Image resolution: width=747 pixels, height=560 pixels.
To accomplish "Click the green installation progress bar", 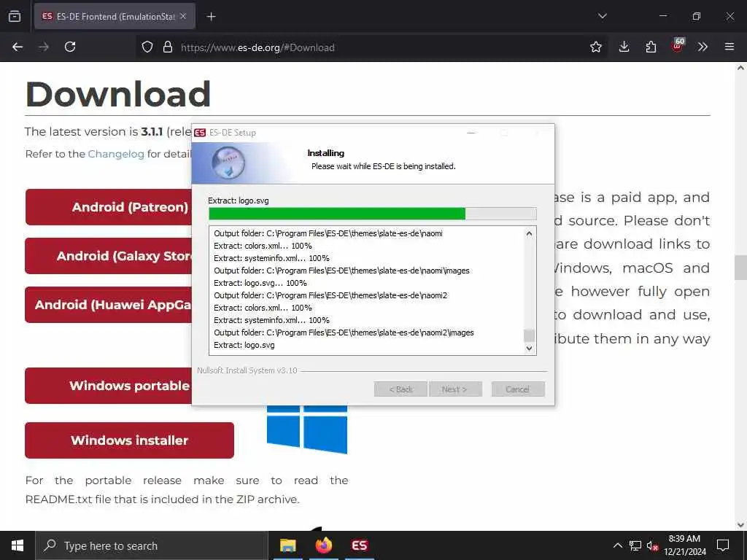I will tap(373, 214).
